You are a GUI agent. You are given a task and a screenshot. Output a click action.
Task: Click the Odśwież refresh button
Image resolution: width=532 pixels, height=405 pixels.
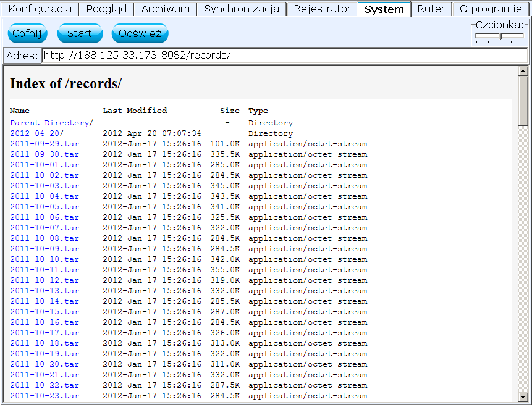coord(140,33)
